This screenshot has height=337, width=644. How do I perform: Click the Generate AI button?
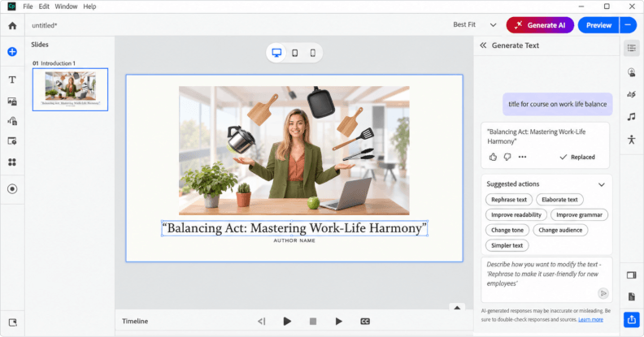(x=540, y=25)
